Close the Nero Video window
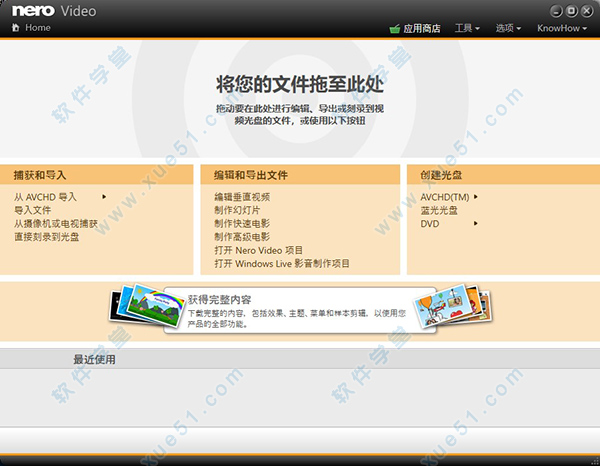600x466 pixels. click(x=586, y=11)
